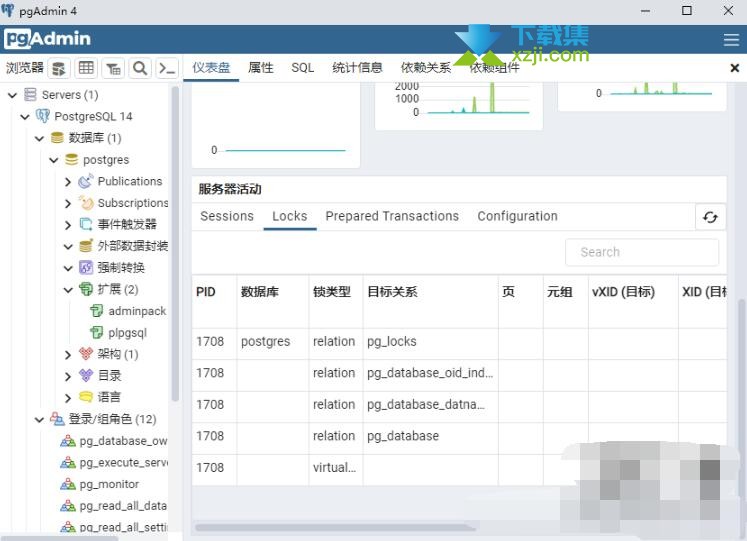Click the extensions (扩展) node icon

click(86, 289)
